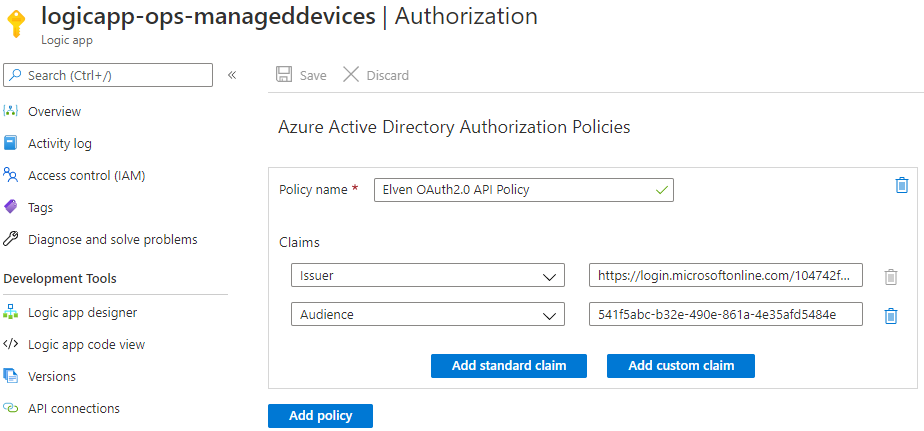The width and height of the screenshot is (924, 431).
Task: Click the 'Development Tools' section heading
Action: point(60,278)
